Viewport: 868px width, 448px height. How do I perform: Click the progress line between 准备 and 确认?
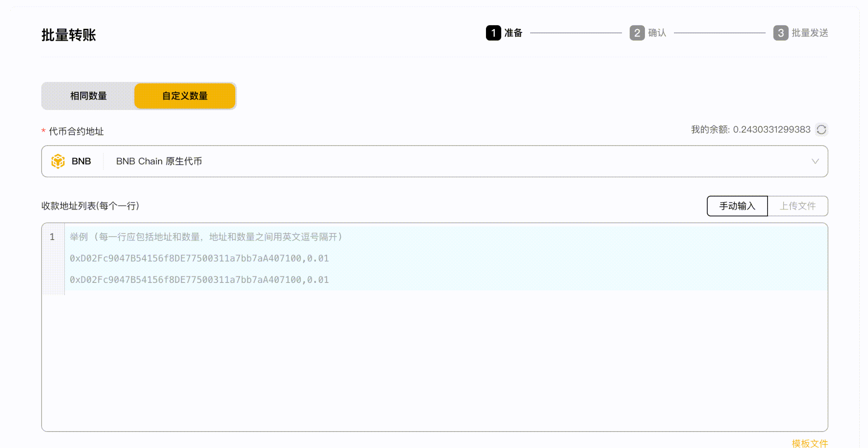[576, 33]
